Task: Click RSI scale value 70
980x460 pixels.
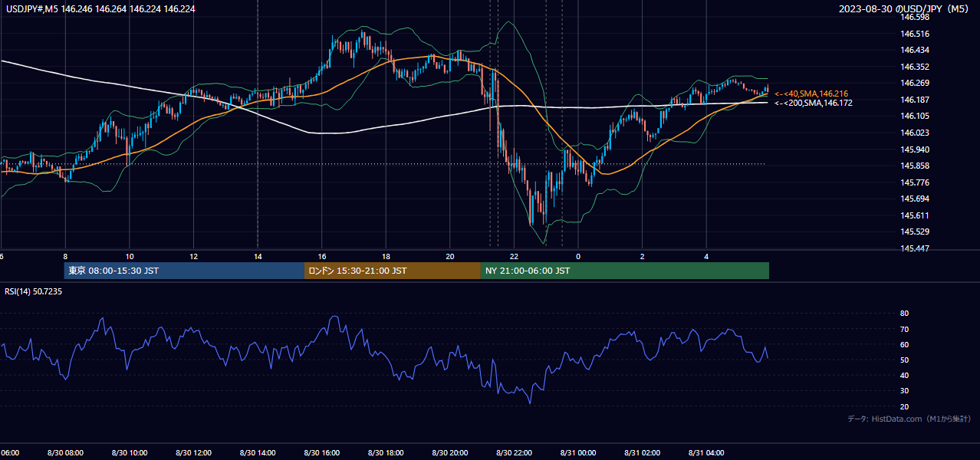Action: 904,329
